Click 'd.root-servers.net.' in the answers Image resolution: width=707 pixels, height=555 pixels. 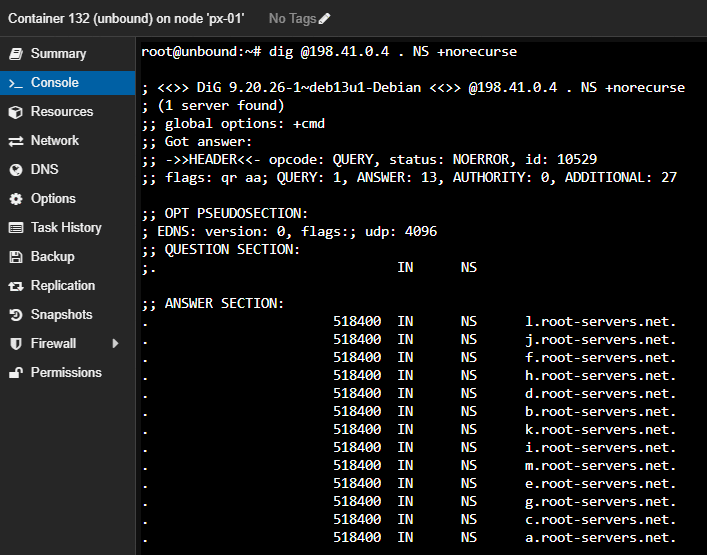tap(601, 394)
